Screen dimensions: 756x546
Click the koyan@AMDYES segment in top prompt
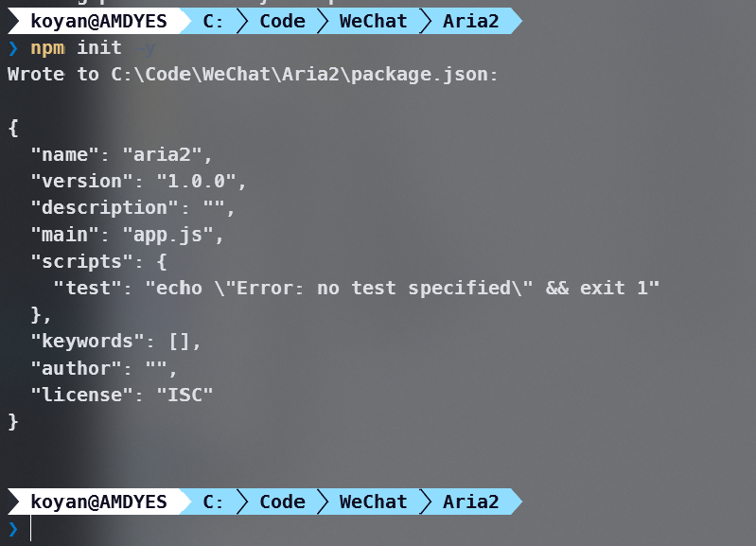(x=98, y=21)
